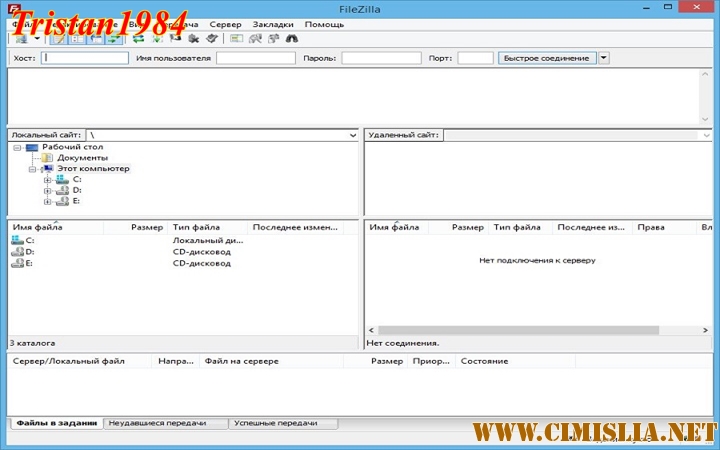The height and width of the screenshot is (450, 720).
Task: Click the reconnect to last server icon
Action: point(212,39)
